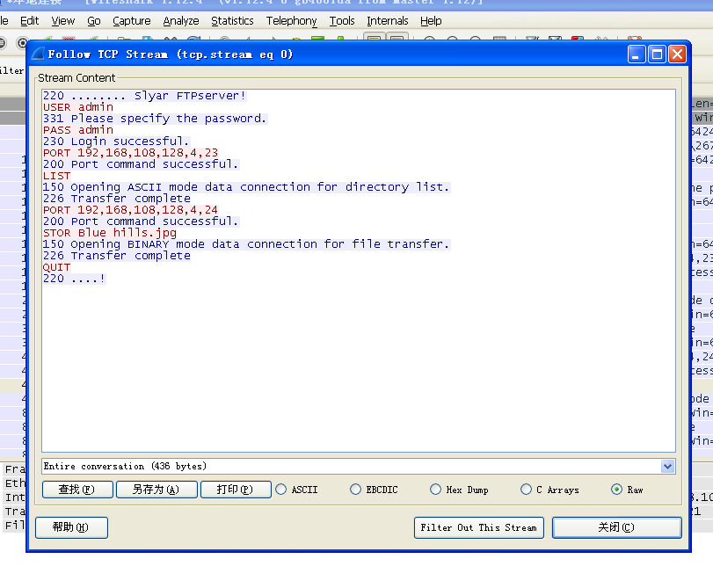Viewport: 713px width, 588px height.
Task: Open the Internals menu
Action: [x=388, y=21]
